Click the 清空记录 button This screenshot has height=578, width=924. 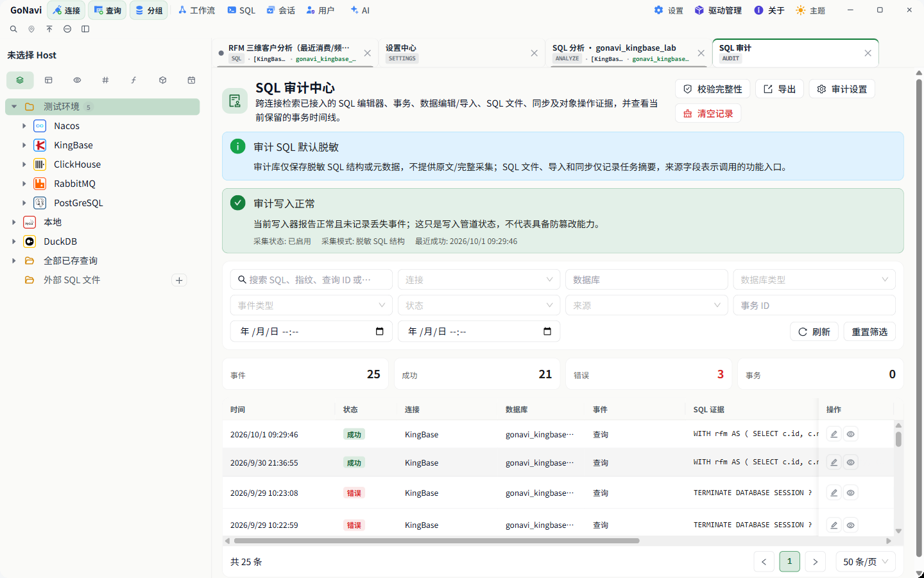[708, 114]
